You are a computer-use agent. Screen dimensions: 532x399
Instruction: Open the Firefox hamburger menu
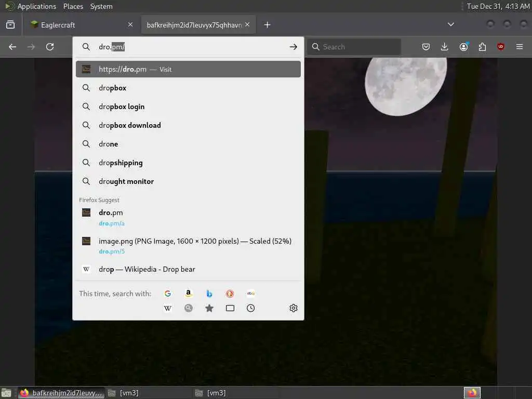coord(520,47)
